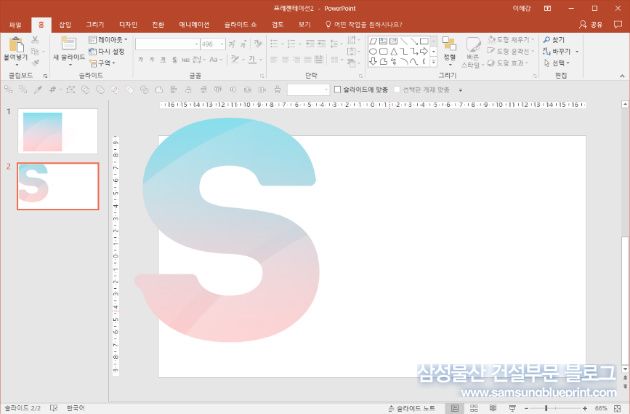Click Reset (다시 설정) slide button
630x414 pixels.
(106, 51)
